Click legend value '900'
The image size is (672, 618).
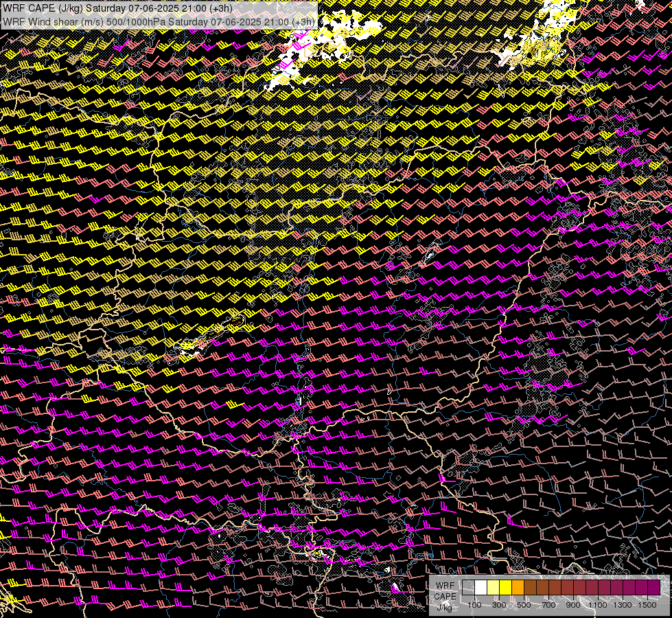pyautogui.click(x=573, y=605)
